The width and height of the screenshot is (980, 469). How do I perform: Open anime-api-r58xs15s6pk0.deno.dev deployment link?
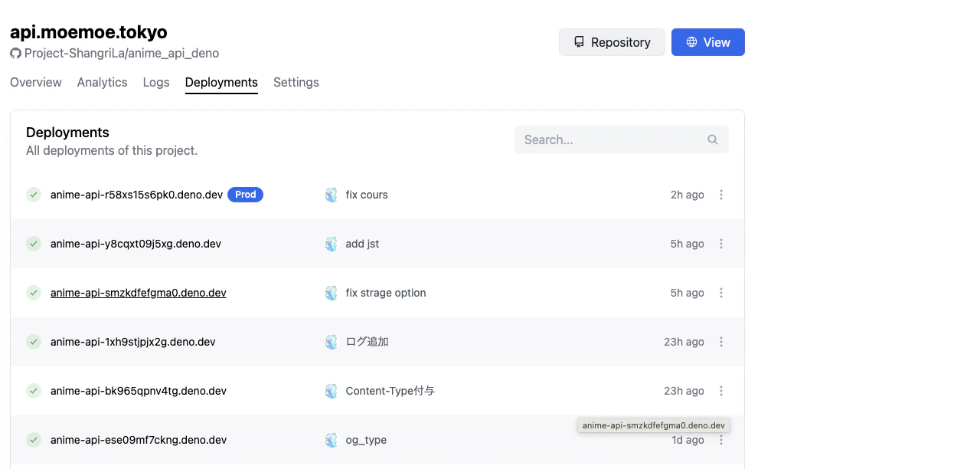pyautogui.click(x=137, y=195)
